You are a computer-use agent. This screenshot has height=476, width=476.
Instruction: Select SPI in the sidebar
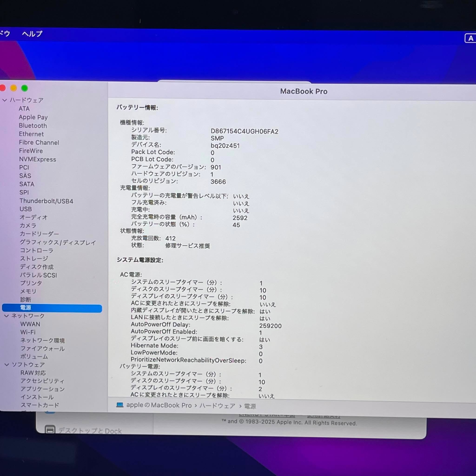click(x=24, y=192)
